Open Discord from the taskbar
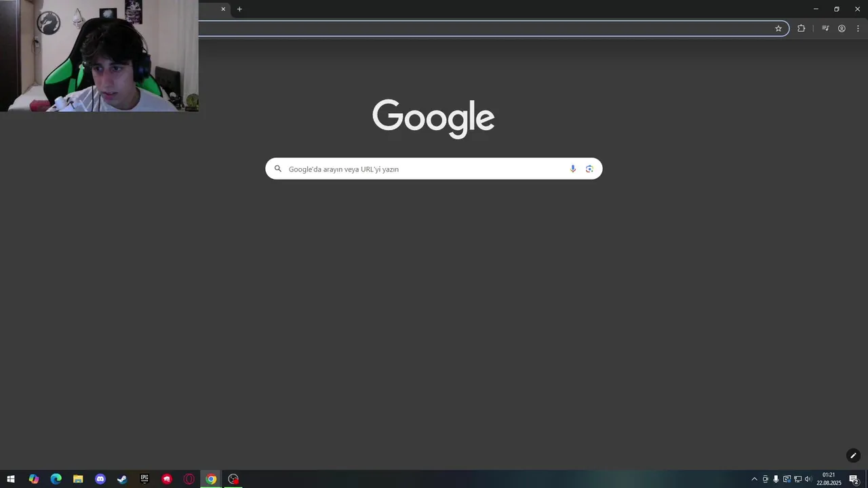 pos(100,479)
